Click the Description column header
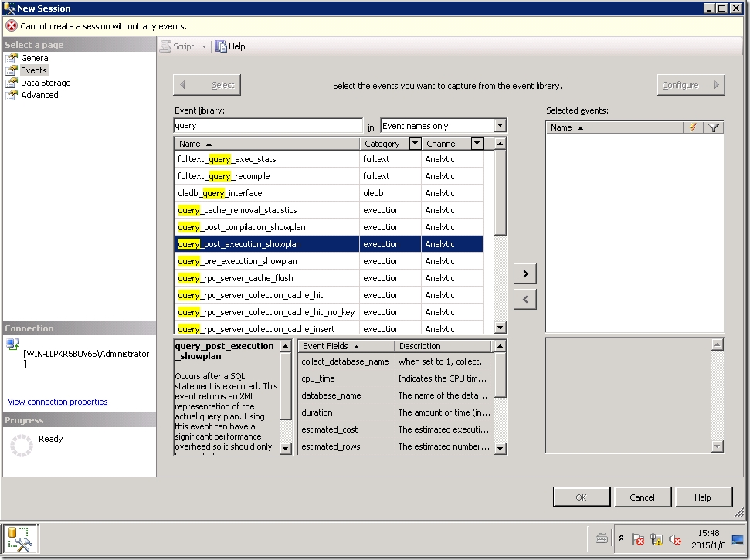 pos(443,346)
